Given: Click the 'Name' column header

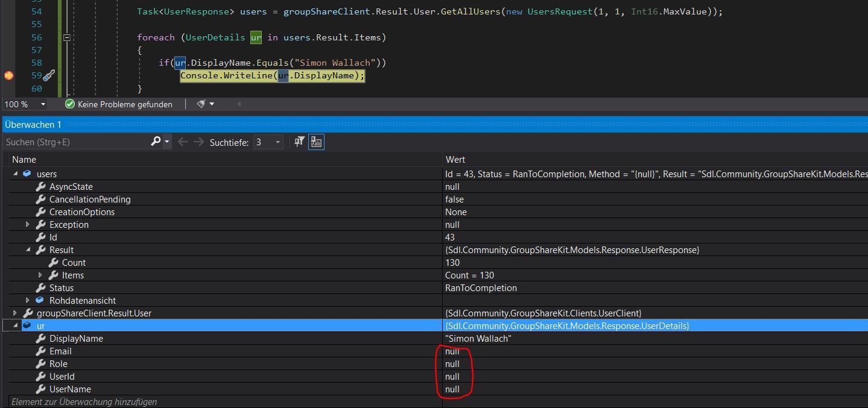Looking at the screenshot, I should point(24,160).
